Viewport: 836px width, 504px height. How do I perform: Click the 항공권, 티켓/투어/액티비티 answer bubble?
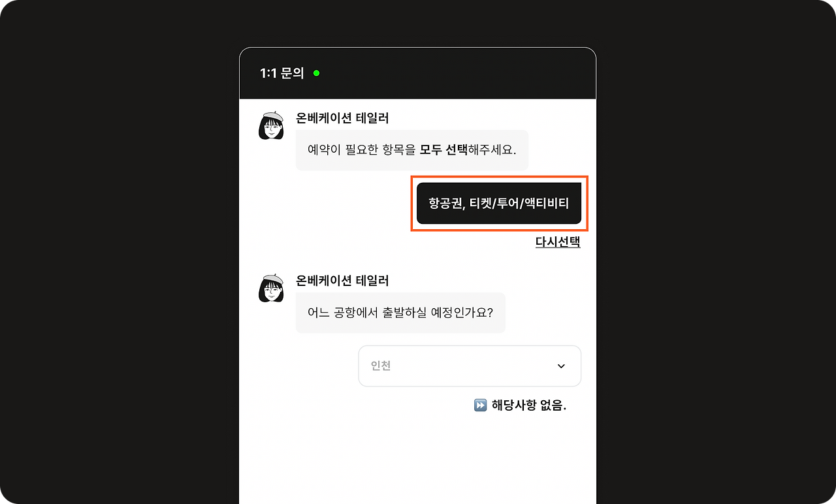point(499,203)
